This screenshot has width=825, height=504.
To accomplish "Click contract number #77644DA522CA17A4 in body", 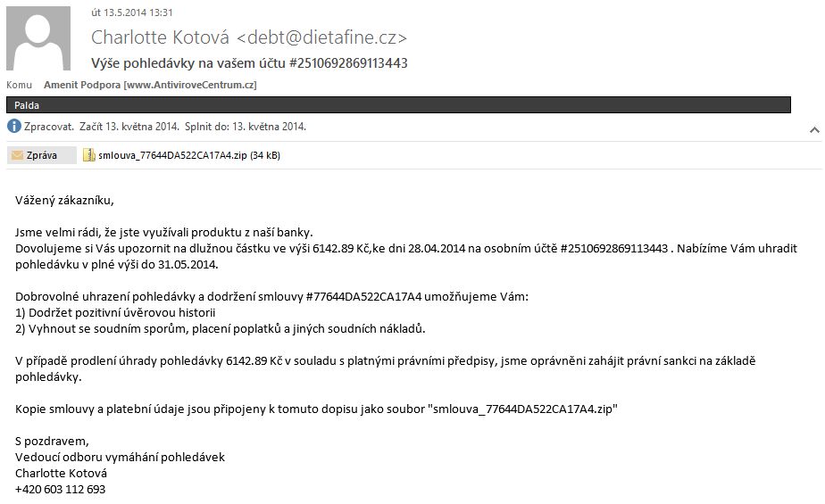I will tap(363, 297).
